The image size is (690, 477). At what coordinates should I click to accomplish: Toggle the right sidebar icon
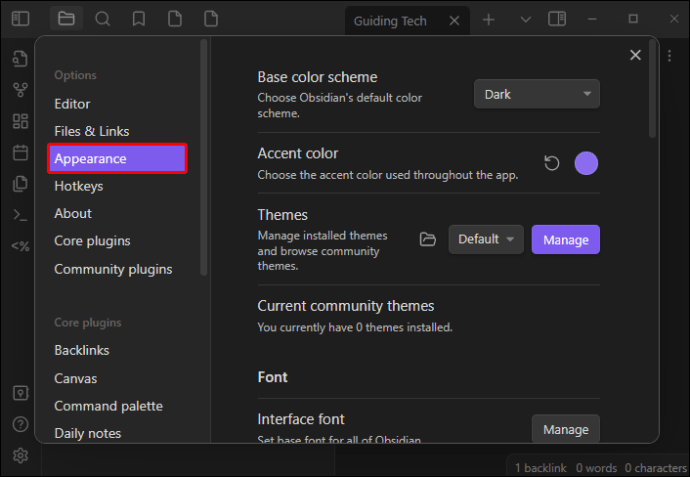click(x=557, y=19)
